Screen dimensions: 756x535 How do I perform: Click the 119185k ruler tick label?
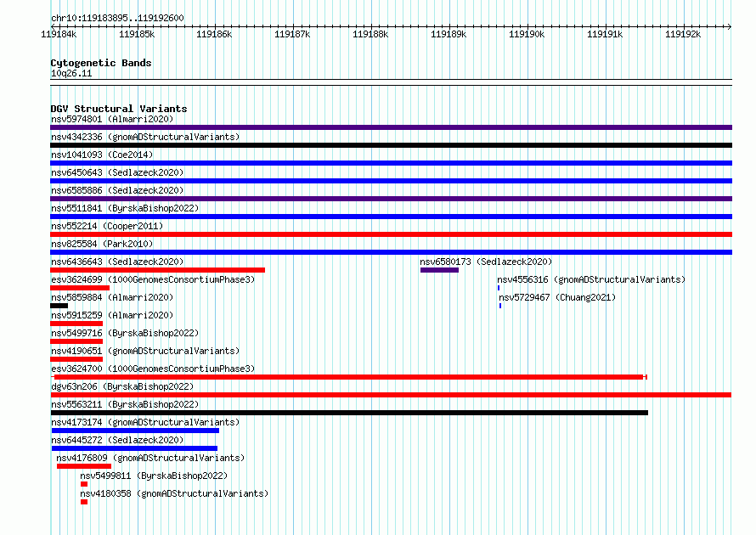click(137, 34)
